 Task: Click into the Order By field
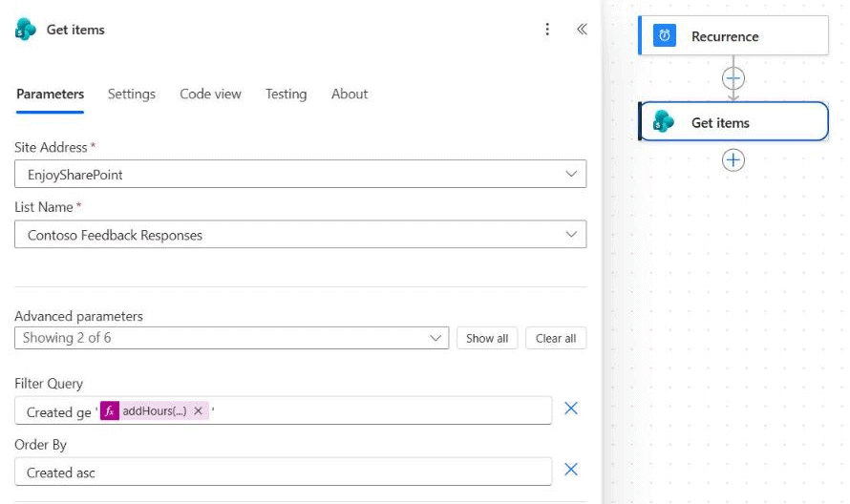pos(283,472)
